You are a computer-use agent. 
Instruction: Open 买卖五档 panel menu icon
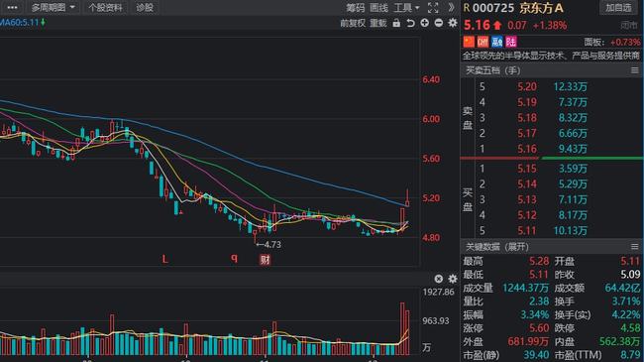(634, 70)
